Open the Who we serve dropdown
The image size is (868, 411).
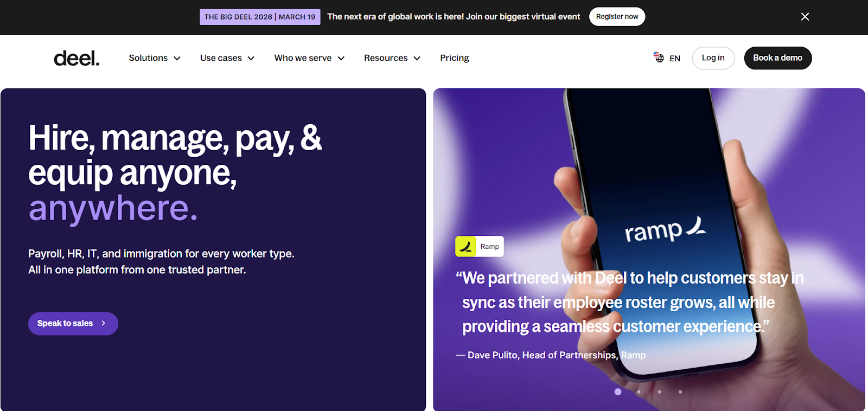pos(309,58)
